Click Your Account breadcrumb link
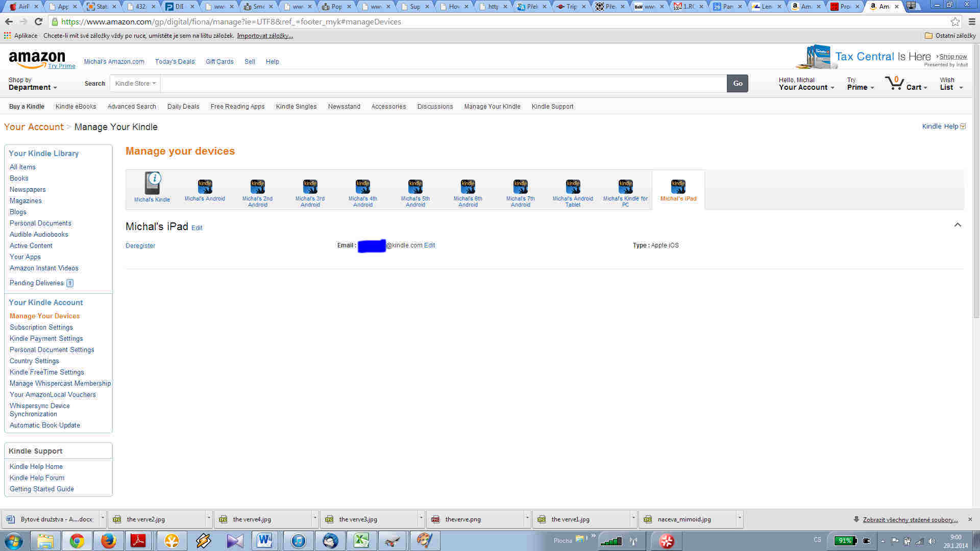The width and height of the screenshot is (980, 551). pos(34,127)
